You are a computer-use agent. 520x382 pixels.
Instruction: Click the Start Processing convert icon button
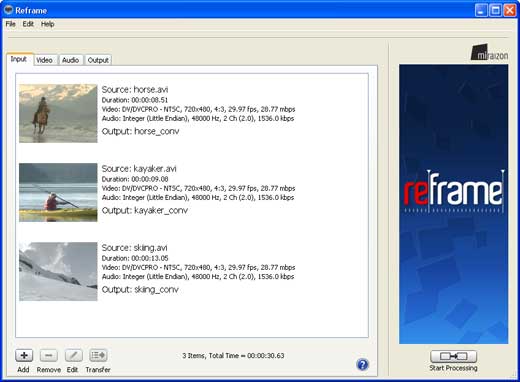pos(453,356)
